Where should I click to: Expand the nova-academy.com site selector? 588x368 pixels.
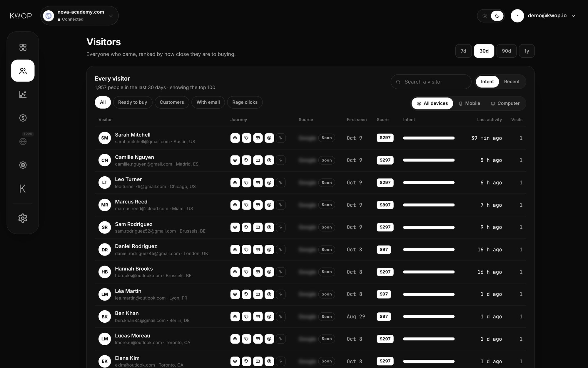coord(79,16)
